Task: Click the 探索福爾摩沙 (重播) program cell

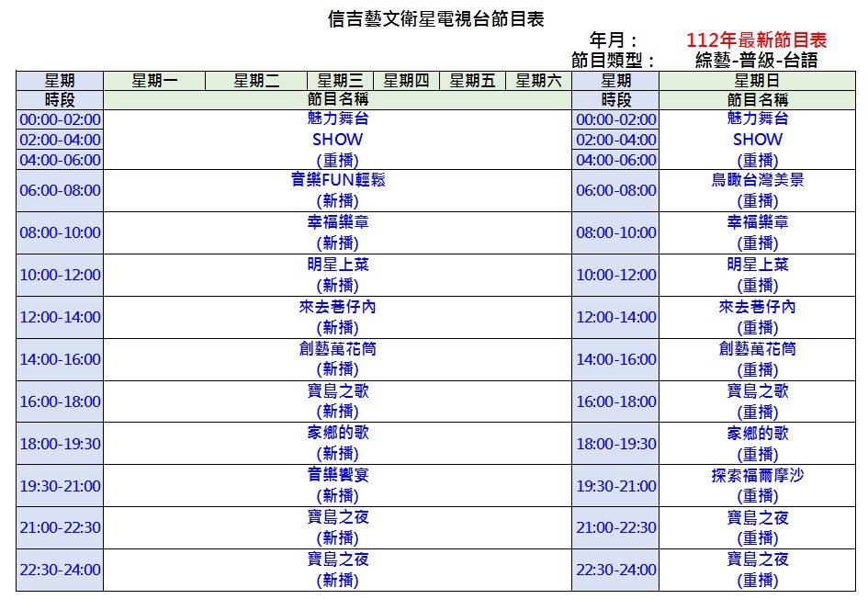Action: 757,485
